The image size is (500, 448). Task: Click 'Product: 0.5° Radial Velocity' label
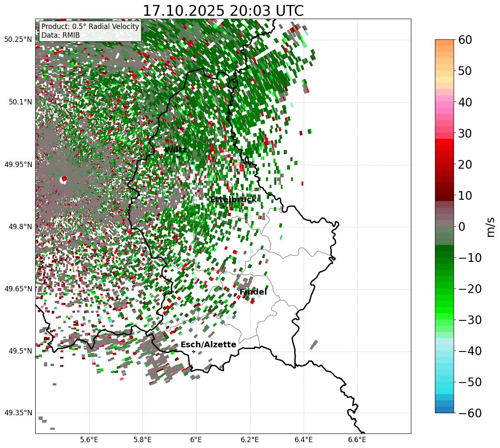(x=90, y=27)
